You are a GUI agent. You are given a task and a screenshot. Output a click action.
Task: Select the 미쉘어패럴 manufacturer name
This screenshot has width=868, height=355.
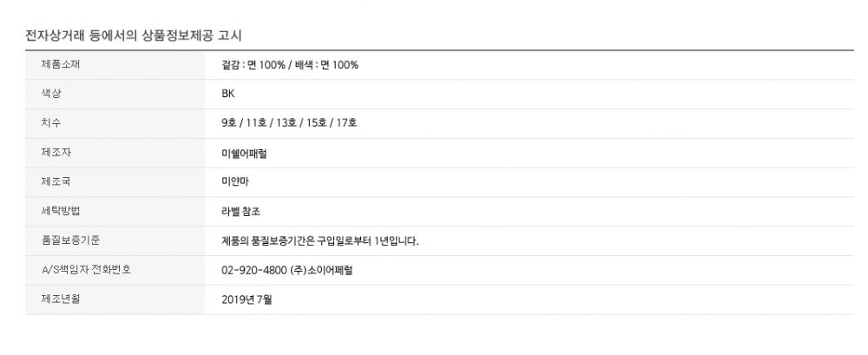tap(245, 153)
